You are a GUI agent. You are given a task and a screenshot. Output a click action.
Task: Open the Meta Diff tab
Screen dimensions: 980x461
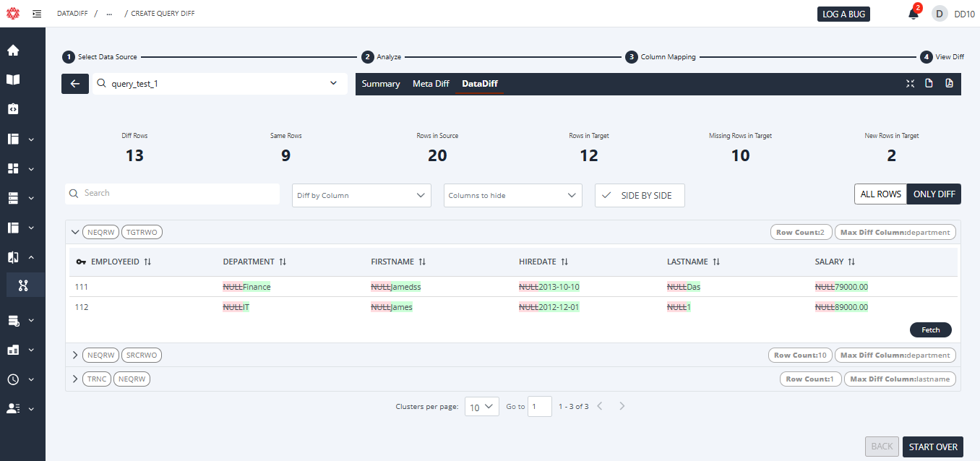coord(431,84)
